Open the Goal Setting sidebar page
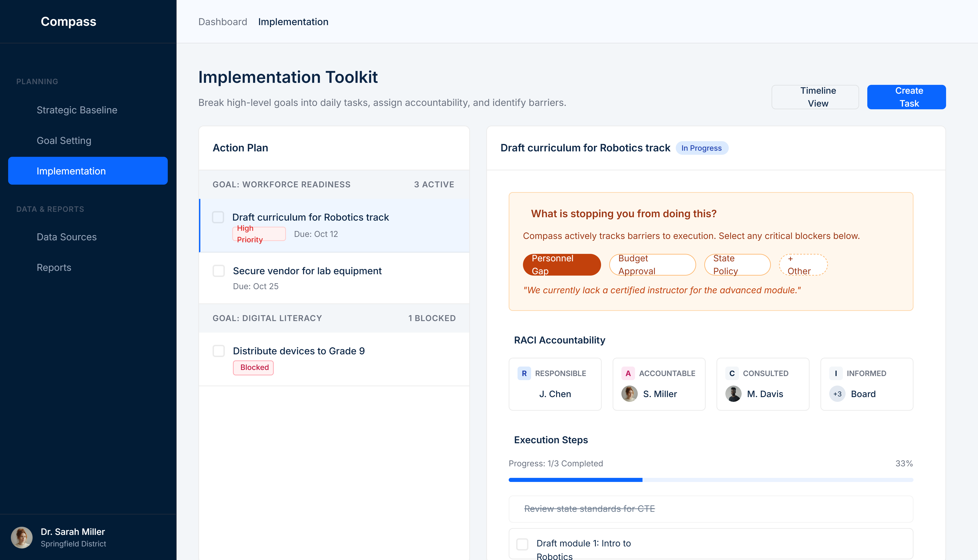 (64, 140)
